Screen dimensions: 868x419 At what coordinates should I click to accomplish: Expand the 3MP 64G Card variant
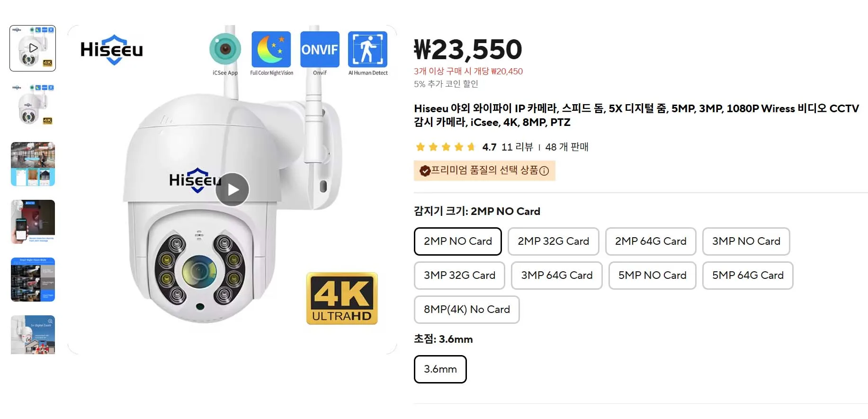point(556,276)
